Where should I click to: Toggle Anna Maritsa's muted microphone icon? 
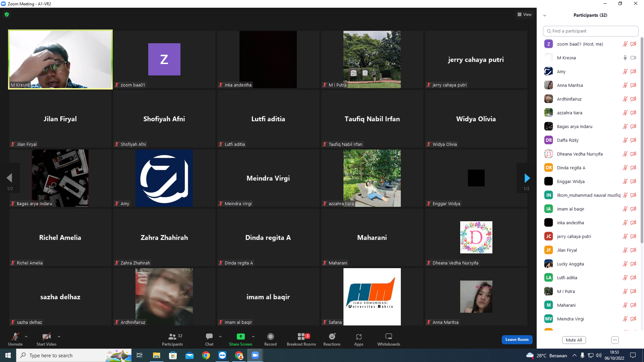pos(625,85)
